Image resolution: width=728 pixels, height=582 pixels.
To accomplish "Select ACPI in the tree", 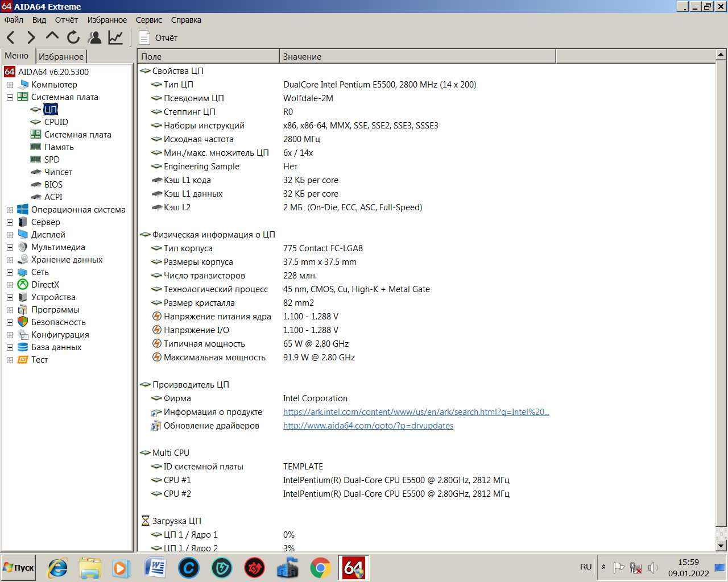I will [x=53, y=197].
